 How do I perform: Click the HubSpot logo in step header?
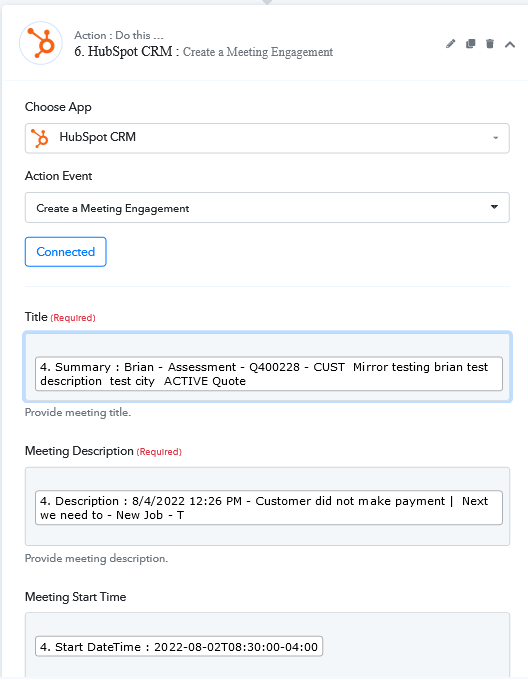(41, 43)
